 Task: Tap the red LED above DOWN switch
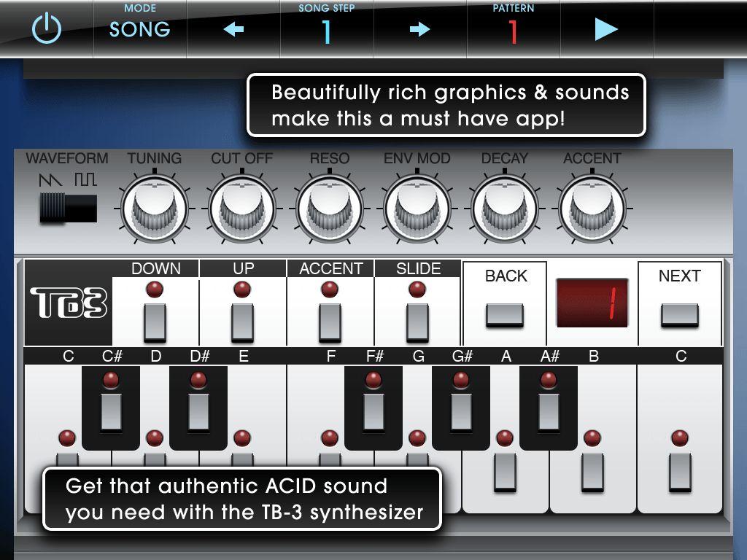155,289
